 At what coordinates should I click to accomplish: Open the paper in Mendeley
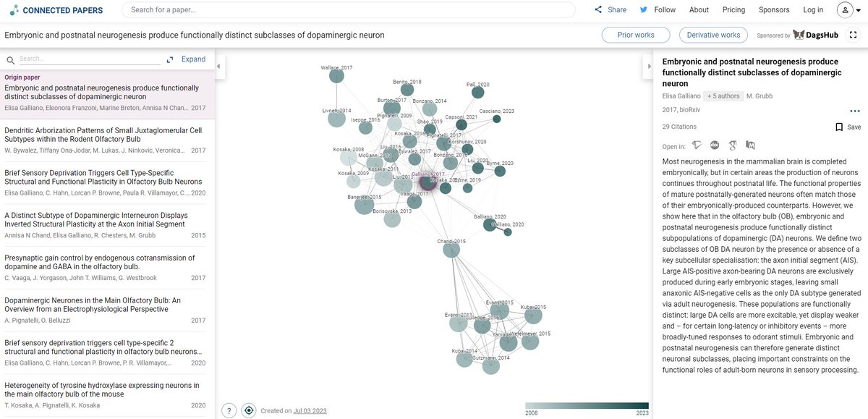[x=751, y=145]
